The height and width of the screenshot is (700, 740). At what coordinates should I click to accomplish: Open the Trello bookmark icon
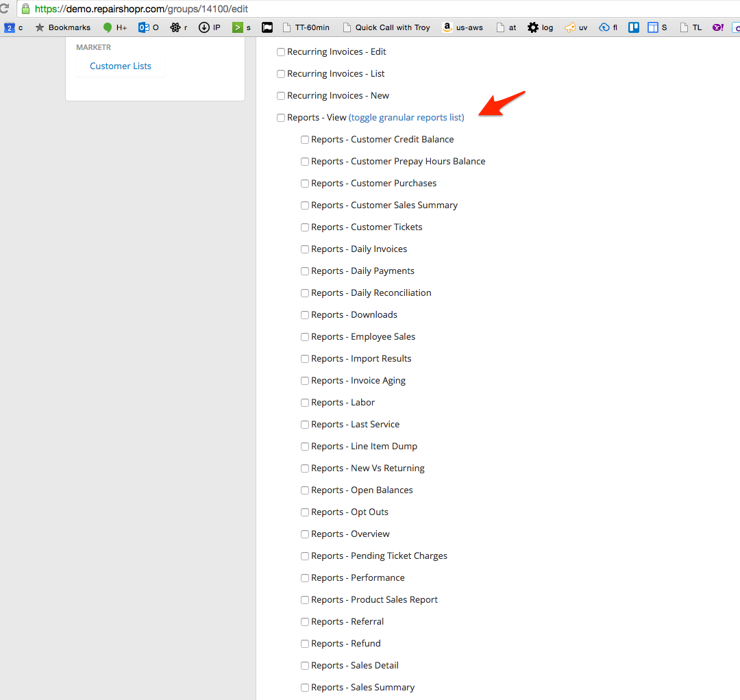coord(634,27)
